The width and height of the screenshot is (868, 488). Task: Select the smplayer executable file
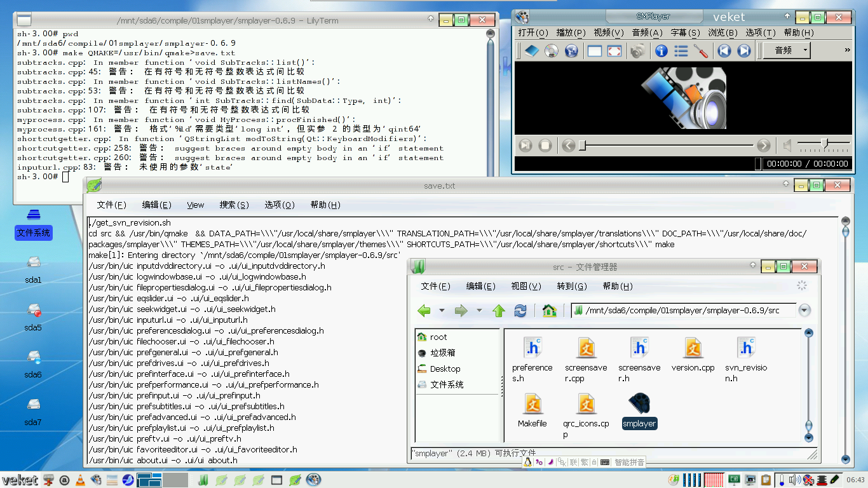[x=639, y=411]
